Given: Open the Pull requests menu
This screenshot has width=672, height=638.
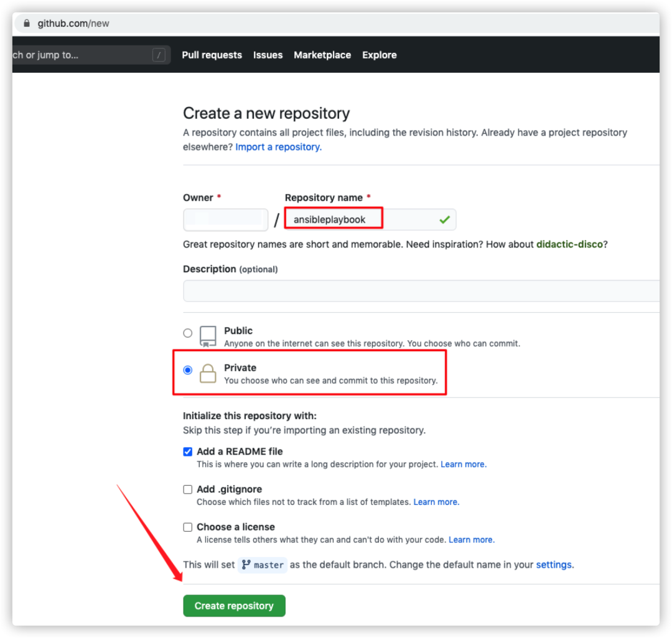Looking at the screenshot, I should (x=212, y=55).
